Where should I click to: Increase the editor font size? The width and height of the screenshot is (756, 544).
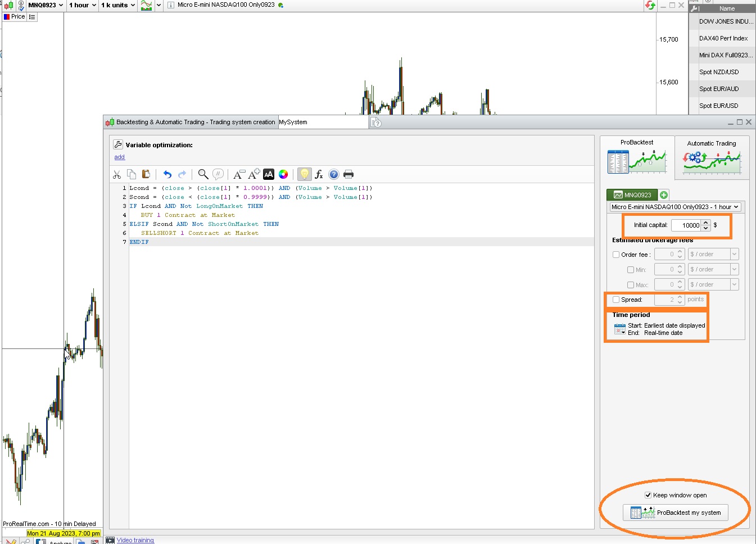pos(253,174)
